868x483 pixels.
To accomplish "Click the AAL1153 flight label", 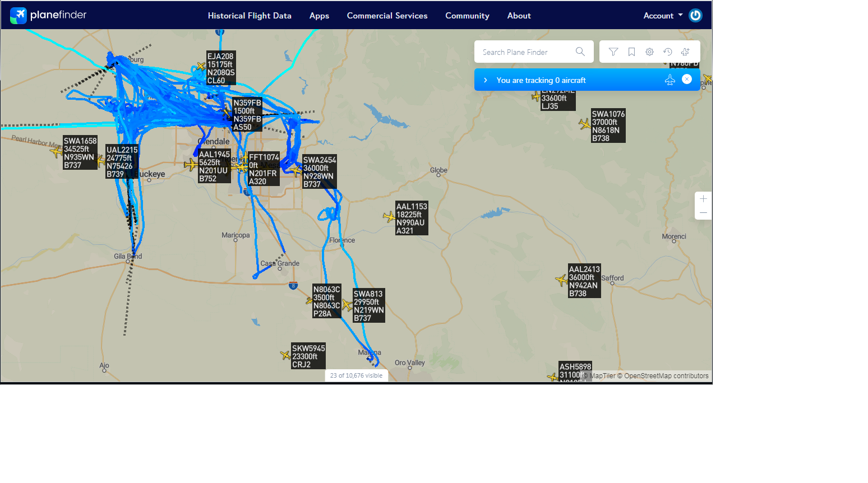I will (412, 219).
